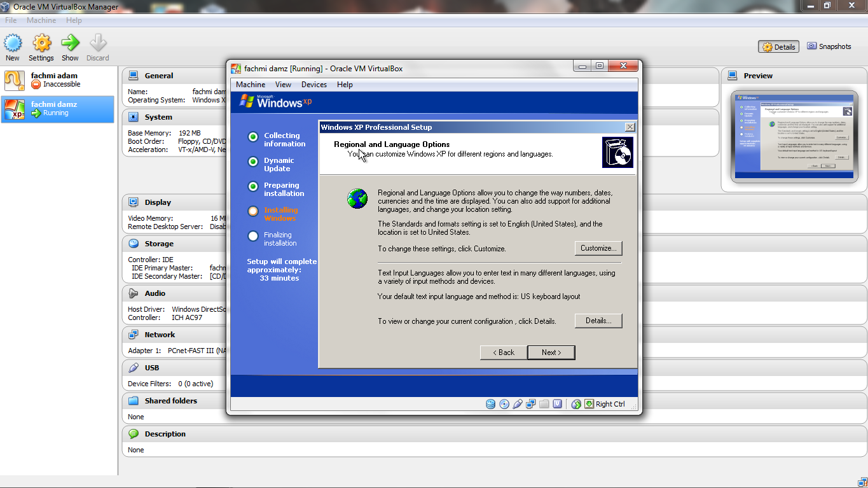Click the Details... button in setup dialog

[x=598, y=321]
